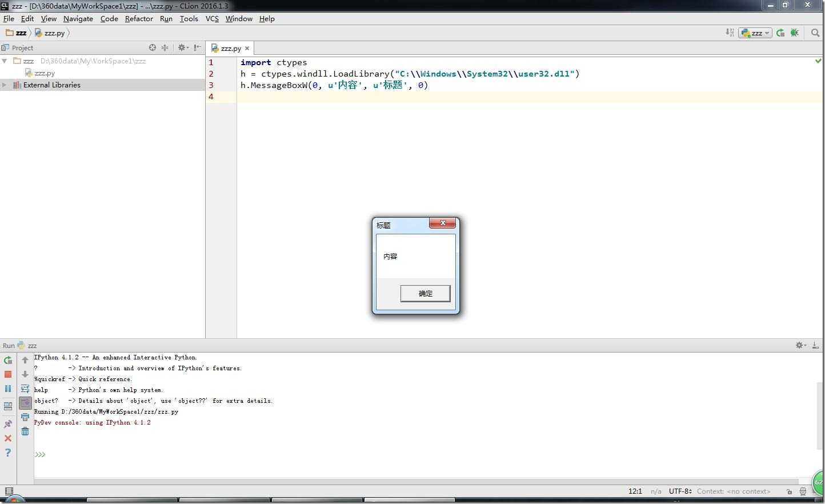Image resolution: width=825 pixels, height=504 pixels.
Task: Open help from Run panel question mark
Action: (x=8, y=453)
